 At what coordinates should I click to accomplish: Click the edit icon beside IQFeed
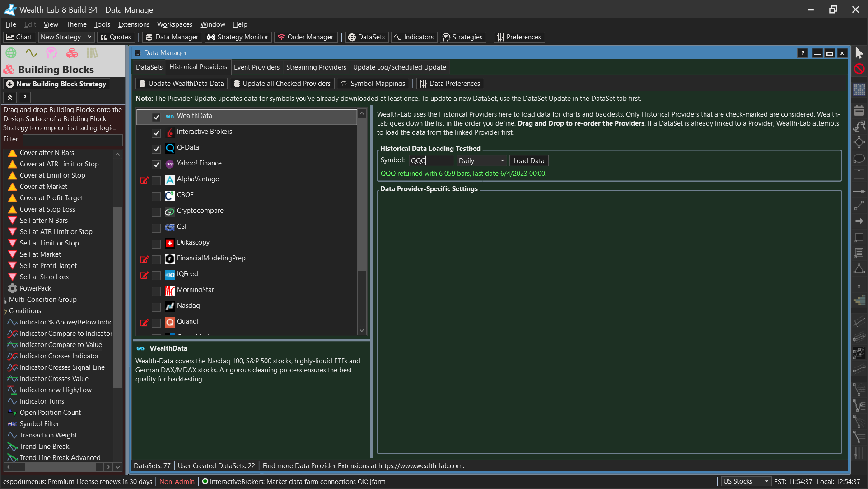pos(144,275)
